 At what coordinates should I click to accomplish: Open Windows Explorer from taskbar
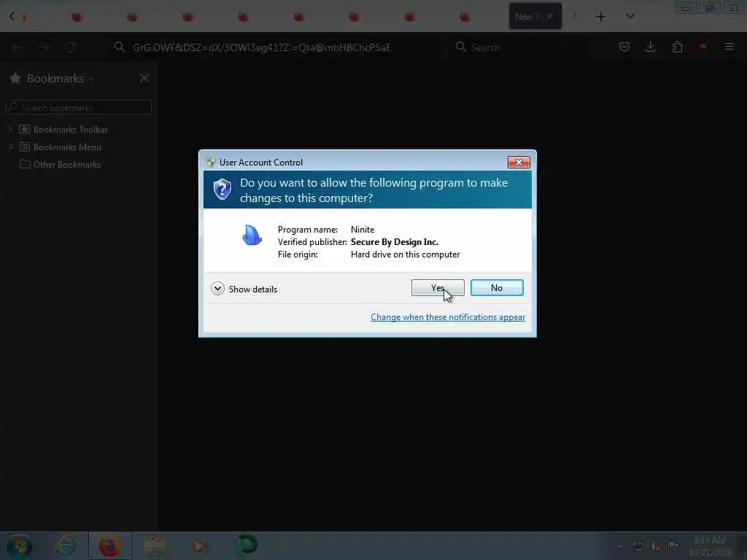(x=155, y=545)
